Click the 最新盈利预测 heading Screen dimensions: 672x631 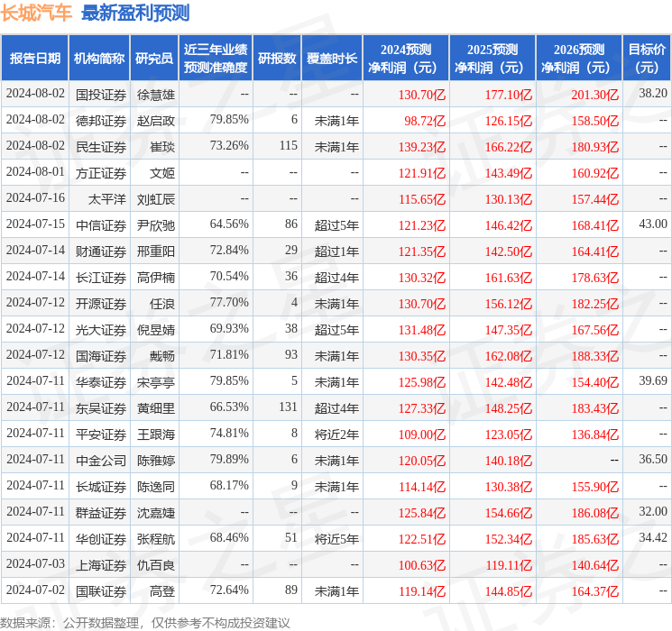[135, 13]
